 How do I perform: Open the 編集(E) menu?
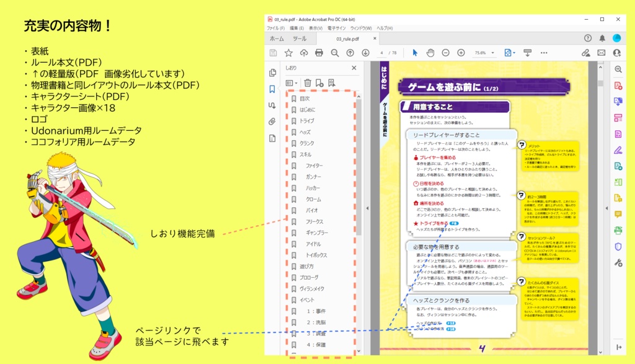point(297,28)
